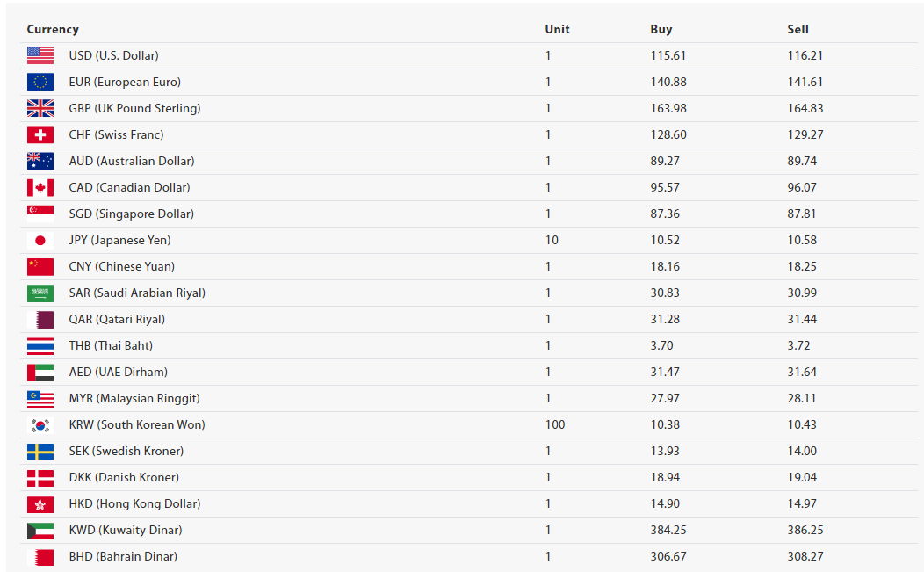Select the USD sell rate 116.21
The height and width of the screenshot is (572, 924).
click(805, 55)
